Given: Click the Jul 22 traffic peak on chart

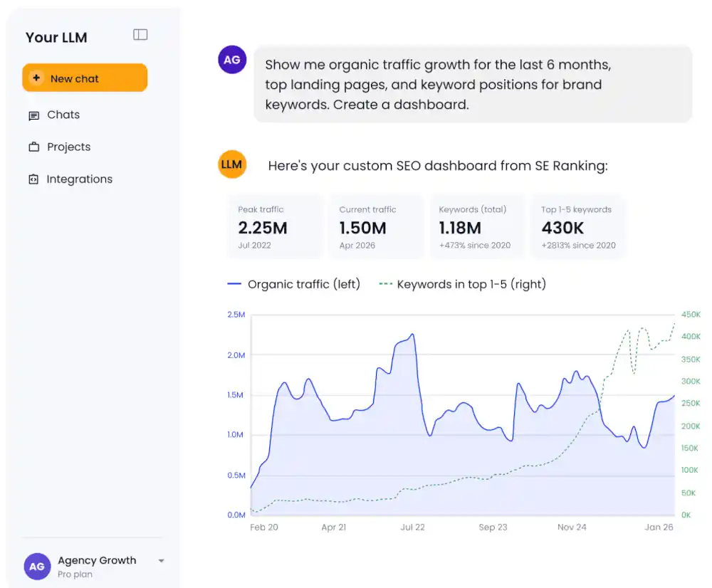Looking at the screenshot, I should pyautogui.click(x=412, y=335).
